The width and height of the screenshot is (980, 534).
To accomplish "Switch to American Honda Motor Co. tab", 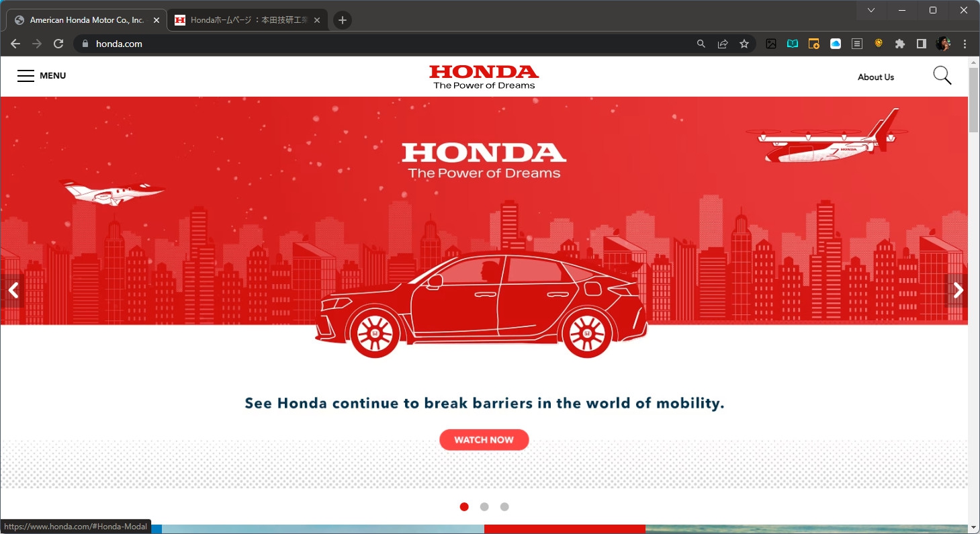I will point(87,20).
